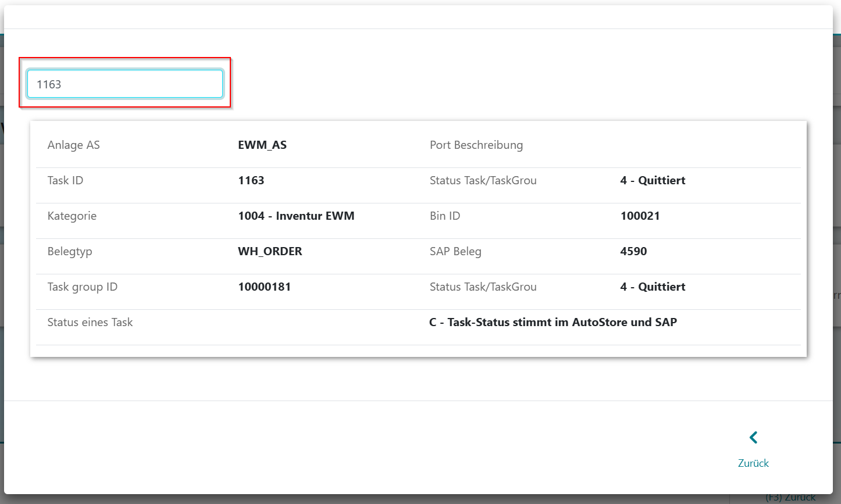Image resolution: width=841 pixels, height=504 pixels.
Task: Select the EWM_AS value for Anlage AS
Action: tap(262, 145)
